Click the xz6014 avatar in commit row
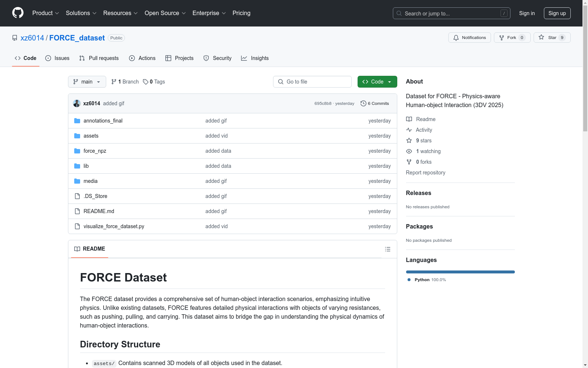The width and height of the screenshot is (588, 368). tap(77, 103)
